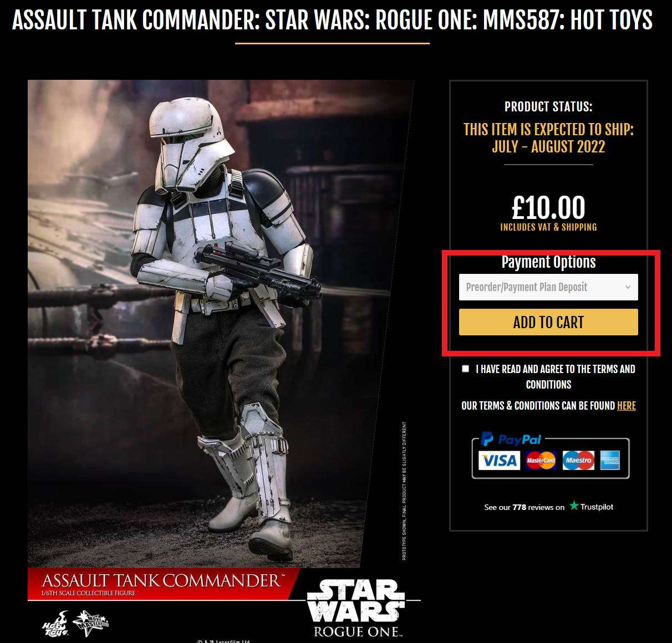This screenshot has width=672, height=643.
Task: Click the Assault Tank Commander product image
Action: [x=221, y=324]
